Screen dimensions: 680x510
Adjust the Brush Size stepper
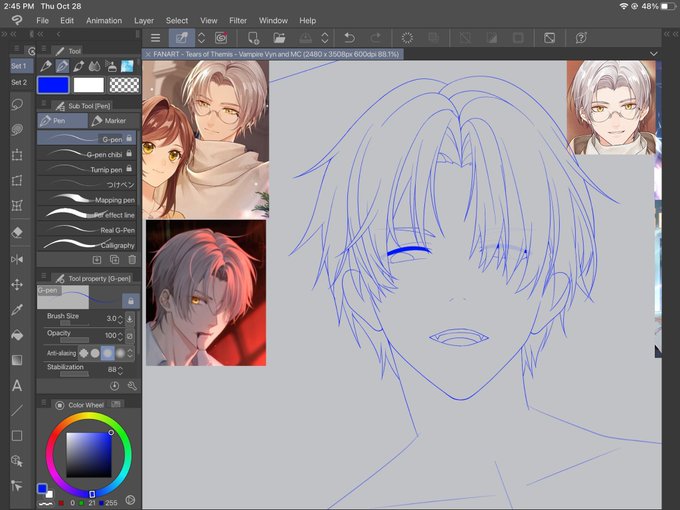[120, 319]
